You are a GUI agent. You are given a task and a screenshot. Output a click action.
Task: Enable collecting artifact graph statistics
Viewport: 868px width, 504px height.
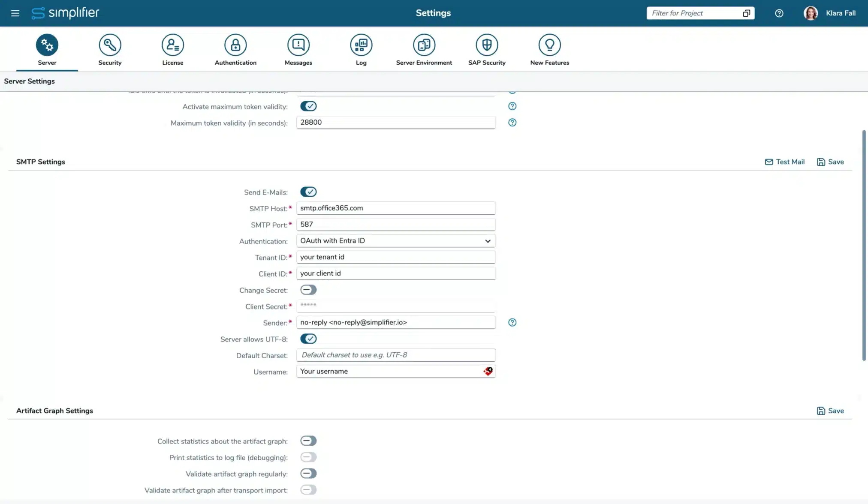point(308,441)
